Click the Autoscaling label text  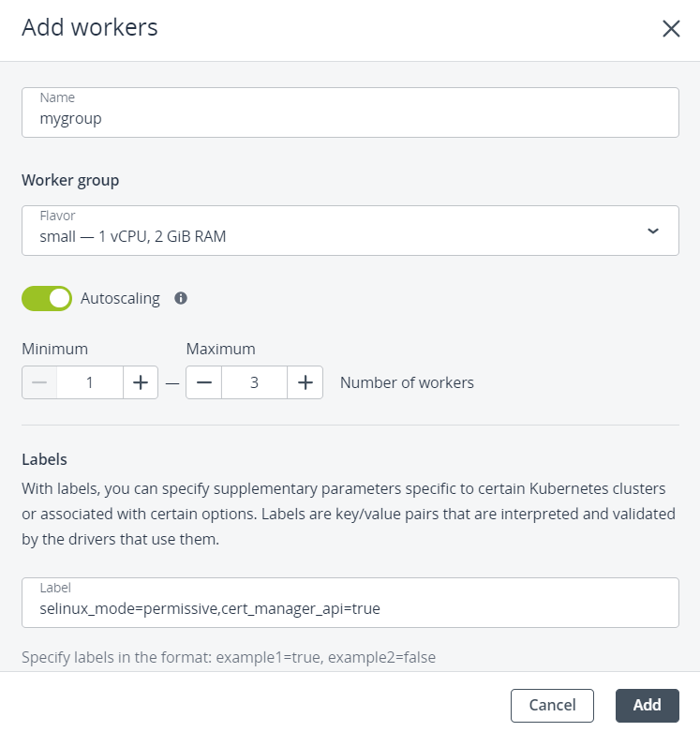point(120,298)
